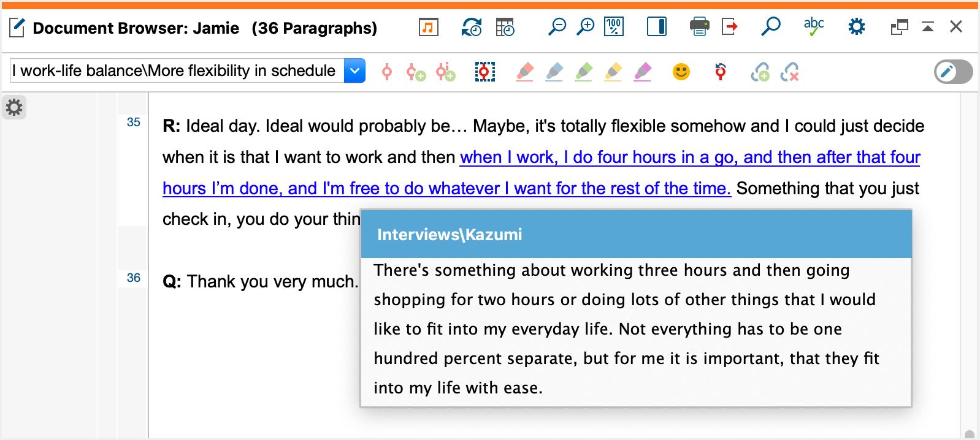Toggle the sidebar display icon

656,27
